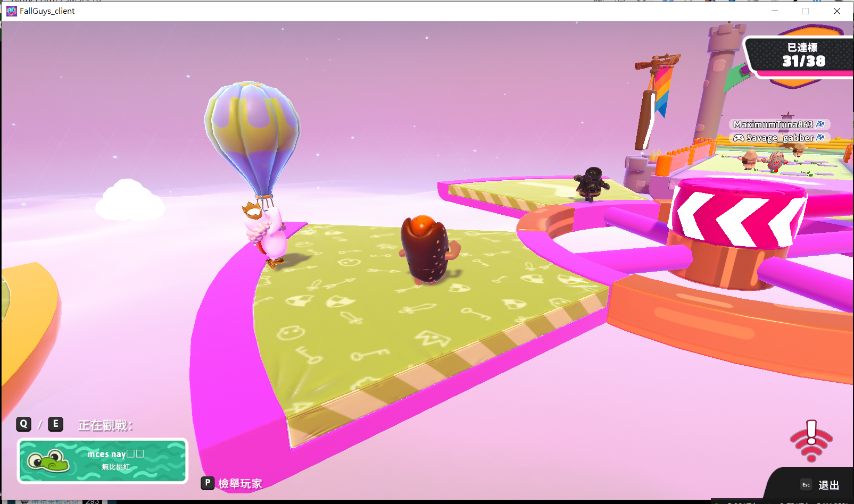Click the Savage_gabber player name tag

point(780,138)
